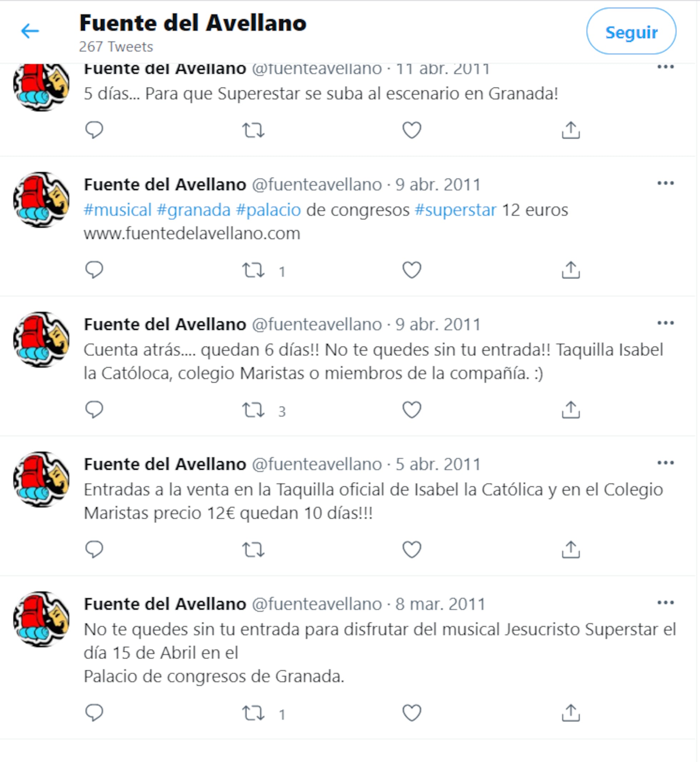Screen dimensions: 700x762
Task: Retweet the #musical #granada hashtag tweet
Action: click(254, 270)
